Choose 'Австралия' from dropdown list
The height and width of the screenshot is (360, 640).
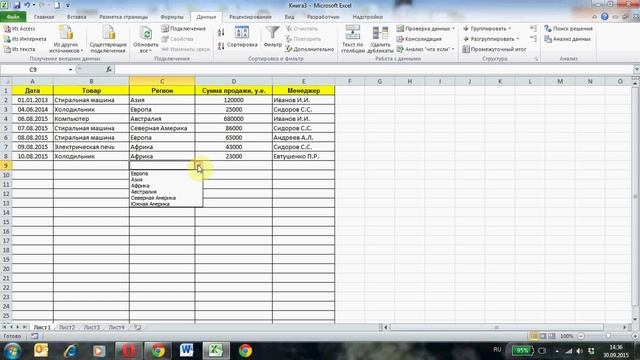(x=144, y=192)
